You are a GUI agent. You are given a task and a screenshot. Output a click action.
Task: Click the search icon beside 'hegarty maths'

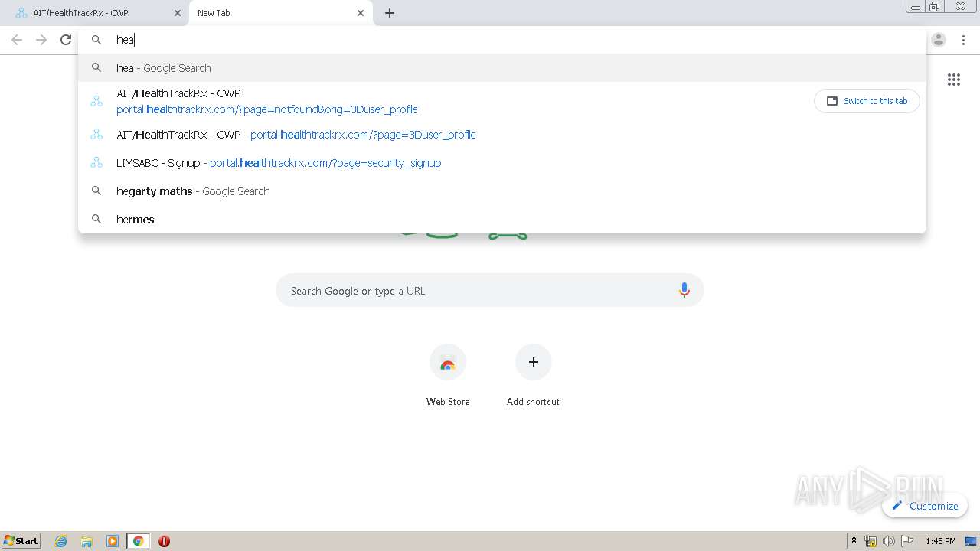pyautogui.click(x=96, y=191)
